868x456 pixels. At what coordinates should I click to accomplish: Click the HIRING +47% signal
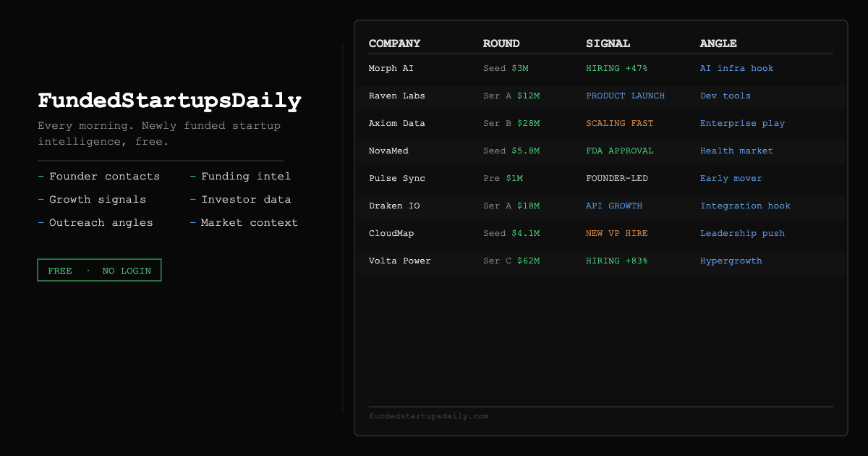[617, 68]
